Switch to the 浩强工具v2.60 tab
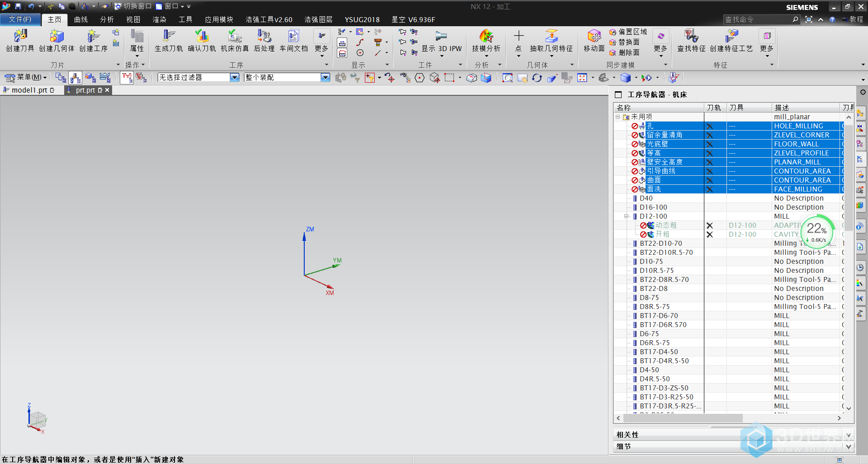The image size is (868, 464). [x=269, y=19]
